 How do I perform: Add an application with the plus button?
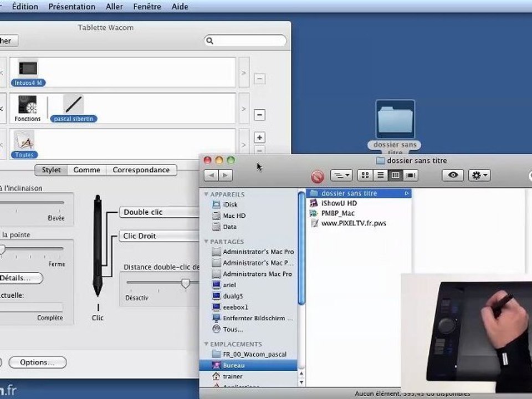pos(259,137)
